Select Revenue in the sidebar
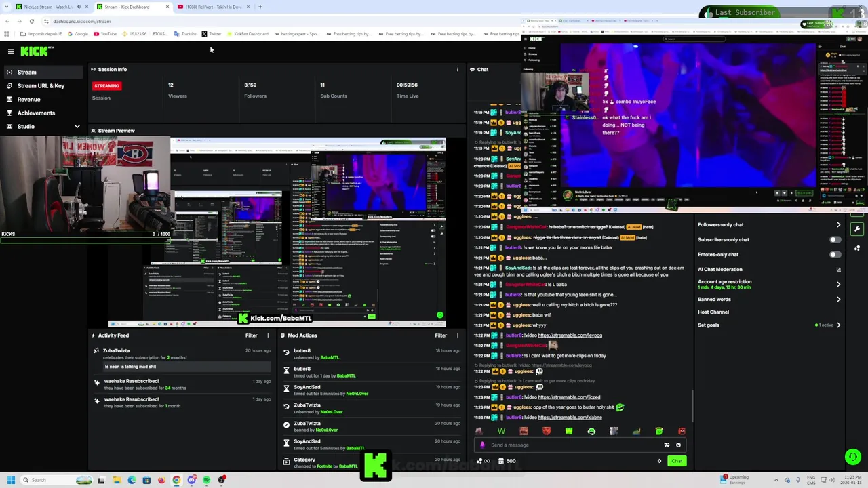Viewport: 868px width, 488px height. 43,99
